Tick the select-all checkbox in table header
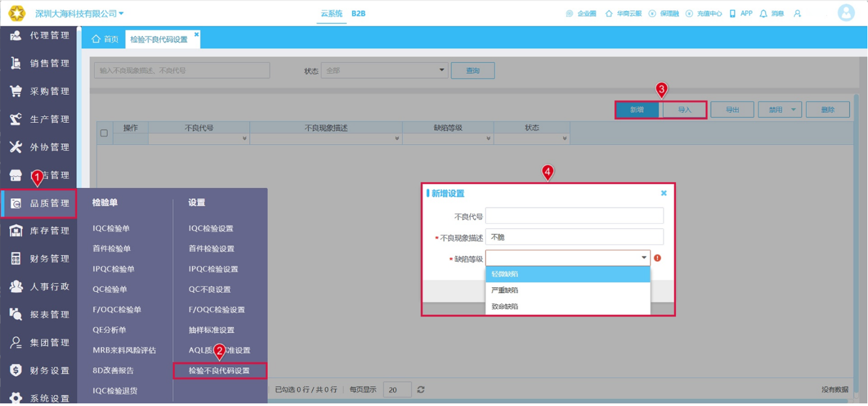 [104, 133]
